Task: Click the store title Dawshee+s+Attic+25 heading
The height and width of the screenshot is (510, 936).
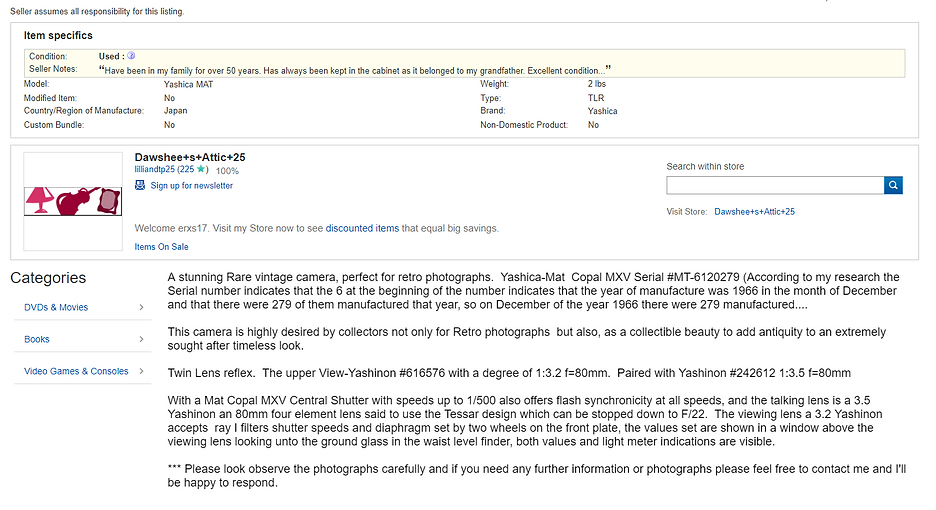Action: click(x=190, y=157)
